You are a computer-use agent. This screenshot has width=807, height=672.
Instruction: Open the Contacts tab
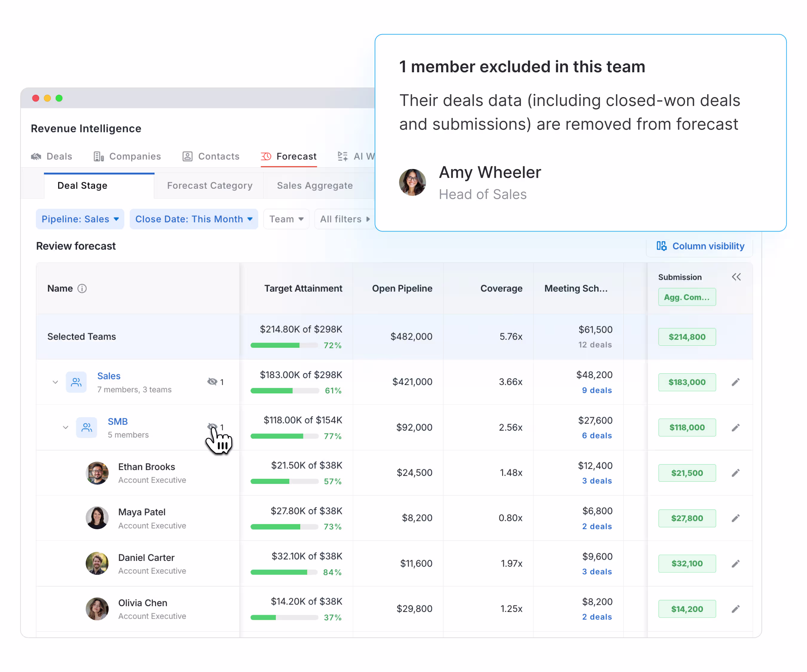pyautogui.click(x=211, y=156)
